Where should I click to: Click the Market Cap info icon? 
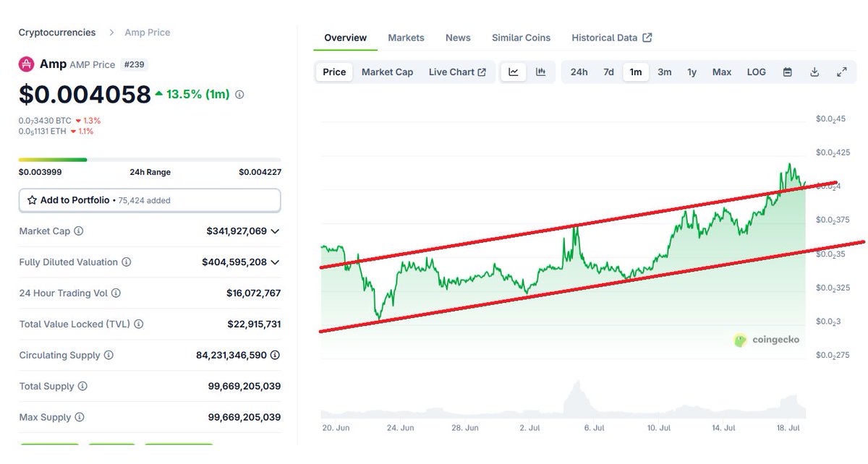point(79,231)
